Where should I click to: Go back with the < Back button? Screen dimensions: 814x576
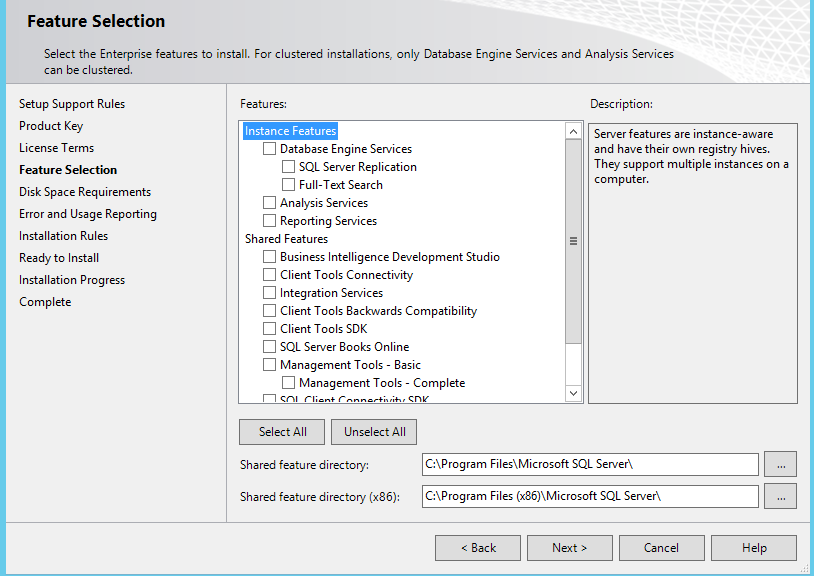[x=478, y=548]
